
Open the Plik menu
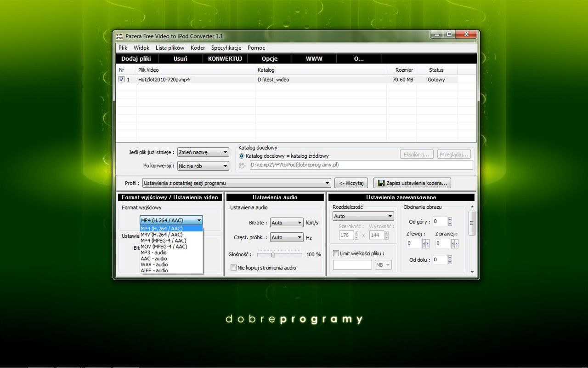click(x=123, y=48)
